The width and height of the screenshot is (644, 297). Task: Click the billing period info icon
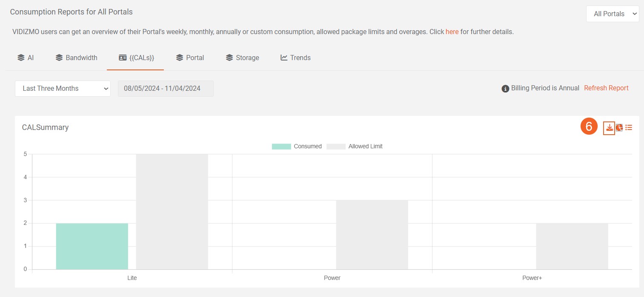pyautogui.click(x=505, y=89)
